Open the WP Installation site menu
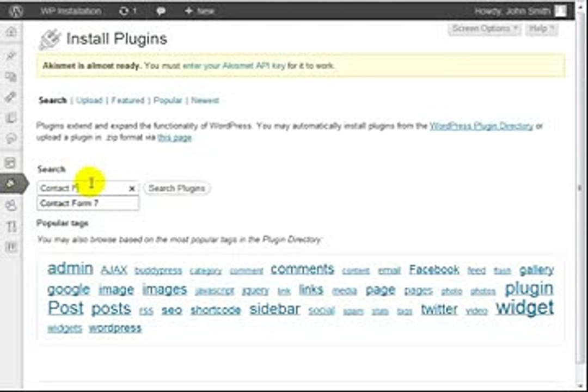Screen dimensions: 588x392 pos(70,11)
